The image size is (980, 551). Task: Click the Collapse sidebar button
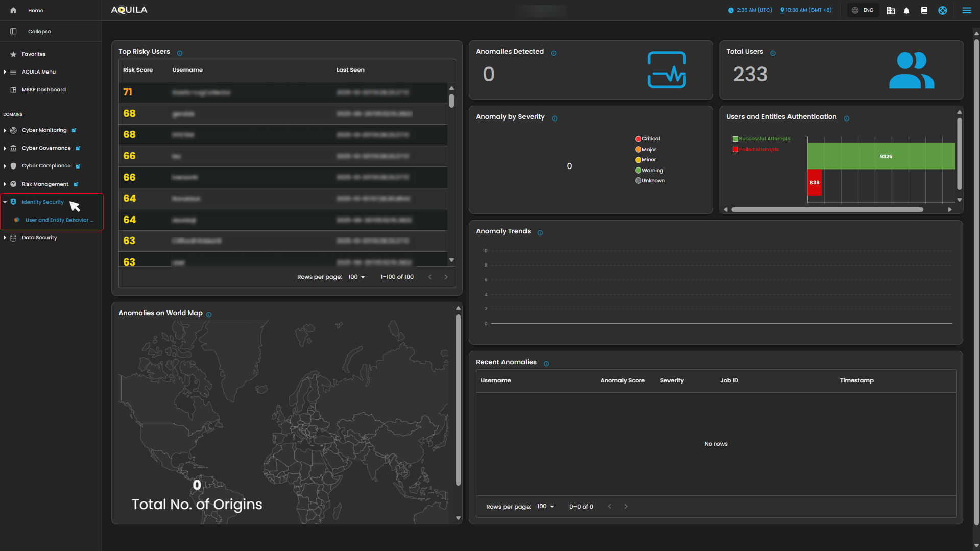(39, 32)
